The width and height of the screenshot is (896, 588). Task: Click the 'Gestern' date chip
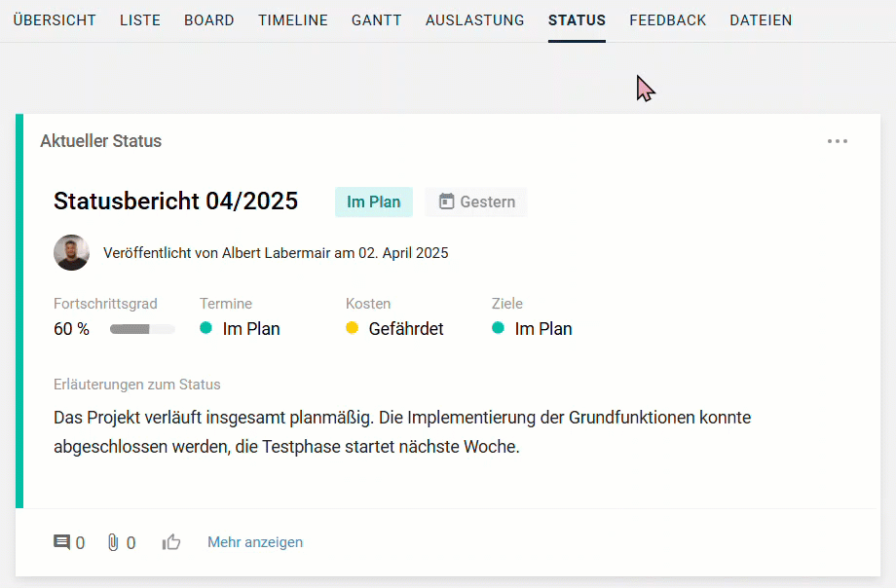475,201
